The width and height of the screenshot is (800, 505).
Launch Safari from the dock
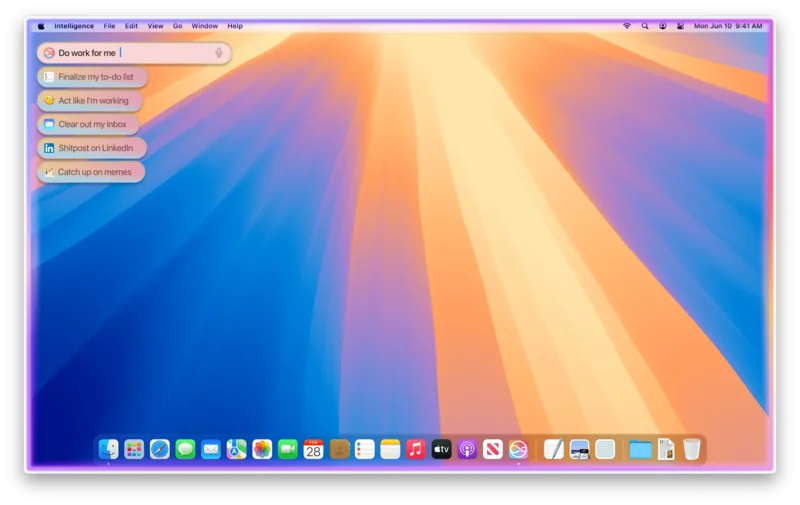tap(160, 449)
